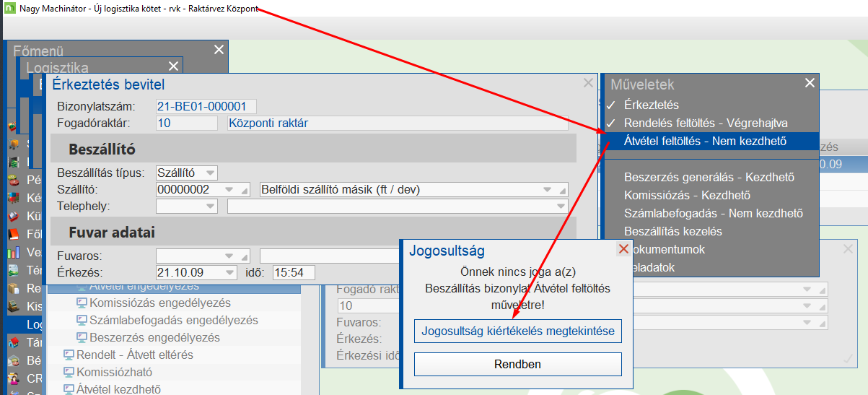The width and height of the screenshot is (868, 395).
Task: Open the Érkezés date 21.10.09 dropdown
Action: (x=230, y=273)
